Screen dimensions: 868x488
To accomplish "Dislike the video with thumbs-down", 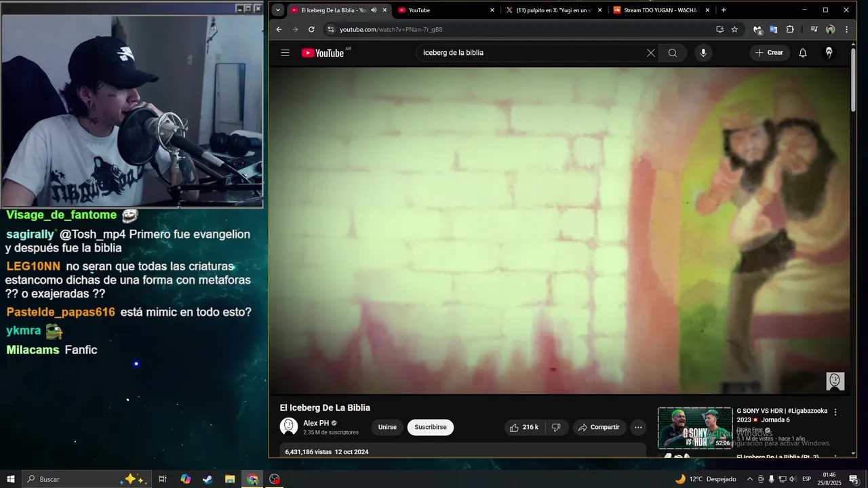I will [556, 428].
